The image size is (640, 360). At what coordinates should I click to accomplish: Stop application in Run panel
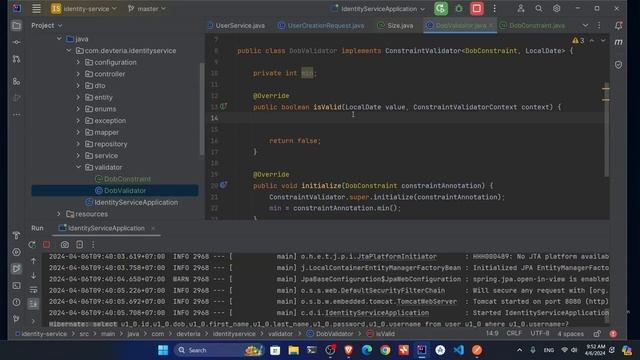47,244
